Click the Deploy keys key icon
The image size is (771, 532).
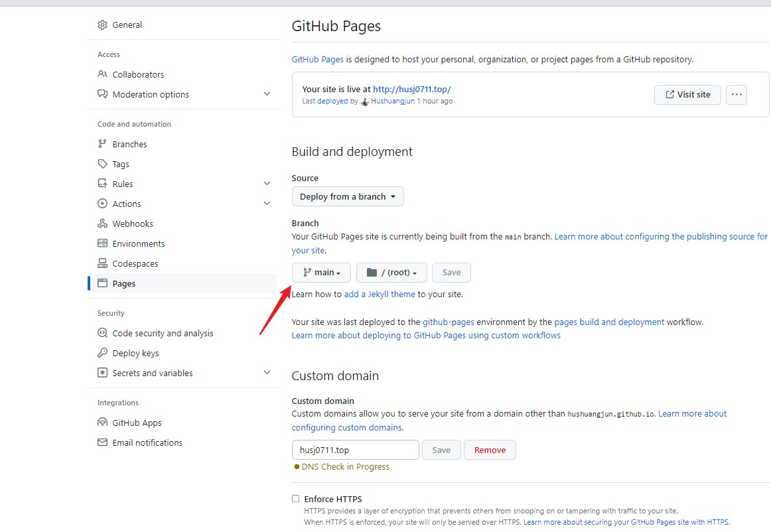coord(102,352)
